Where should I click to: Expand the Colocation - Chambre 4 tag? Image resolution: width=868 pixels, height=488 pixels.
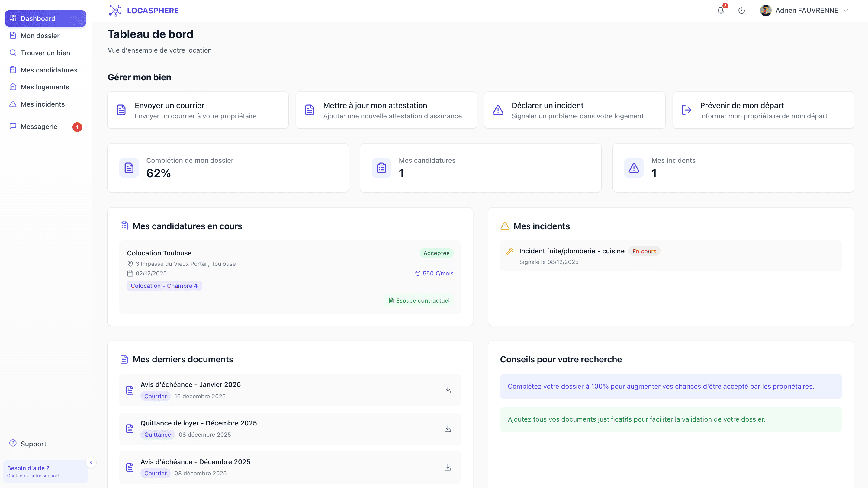tap(164, 285)
